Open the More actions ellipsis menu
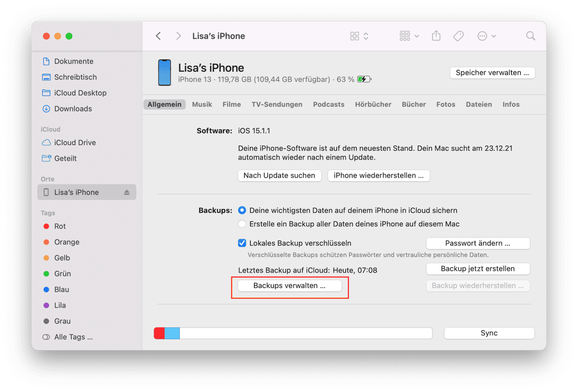Image resolution: width=578 pixels, height=392 pixels. tap(487, 36)
